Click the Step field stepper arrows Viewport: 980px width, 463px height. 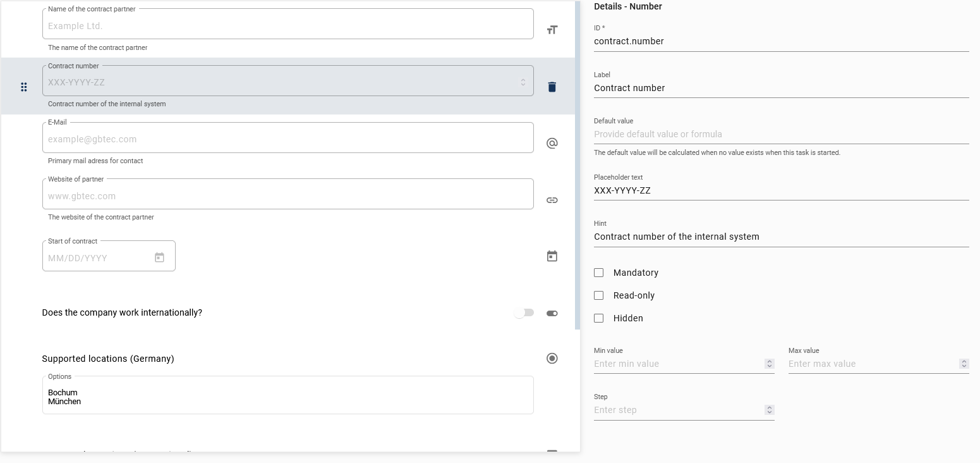pyautogui.click(x=770, y=410)
